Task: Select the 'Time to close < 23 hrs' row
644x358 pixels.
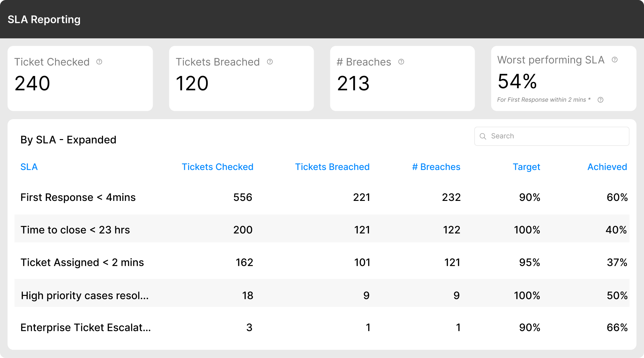Action: (x=75, y=230)
